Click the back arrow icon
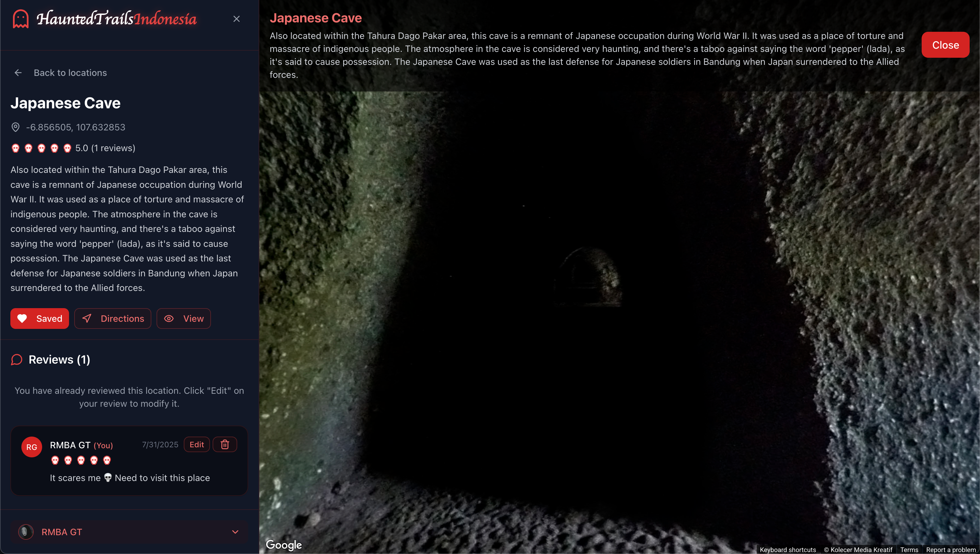This screenshot has width=980, height=554. pyautogui.click(x=18, y=73)
